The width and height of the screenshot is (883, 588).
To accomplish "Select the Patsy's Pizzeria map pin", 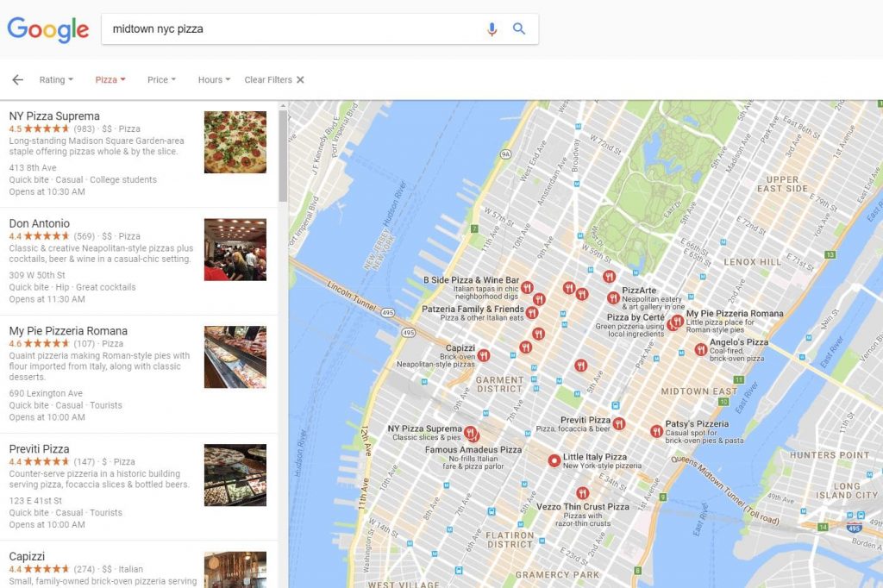I will pyautogui.click(x=656, y=431).
